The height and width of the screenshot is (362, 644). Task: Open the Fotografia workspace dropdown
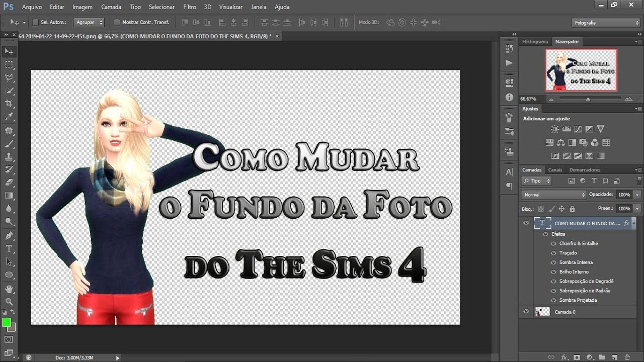click(606, 23)
